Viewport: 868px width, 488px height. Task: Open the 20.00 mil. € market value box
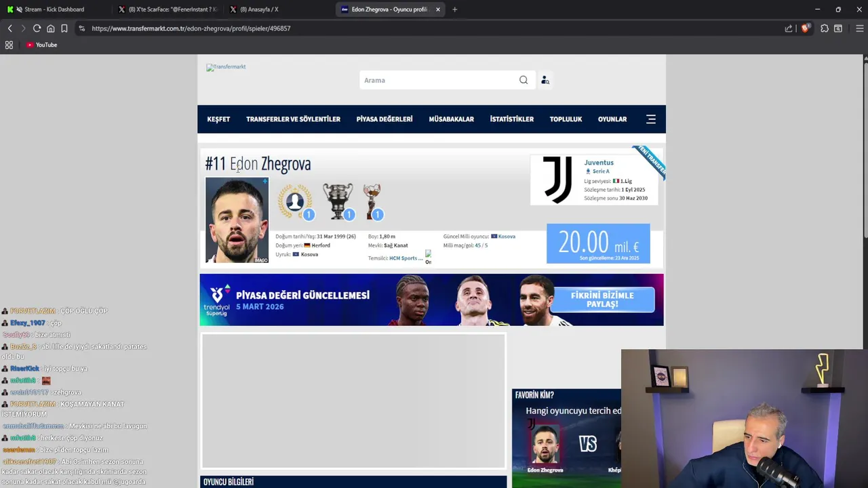tap(598, 243)
